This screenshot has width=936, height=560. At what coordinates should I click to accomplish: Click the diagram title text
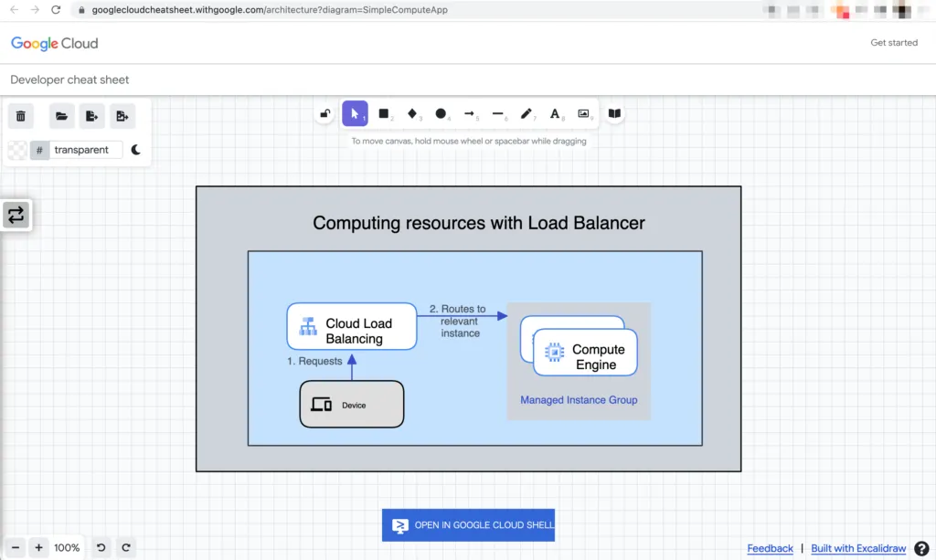pos(479,223)
